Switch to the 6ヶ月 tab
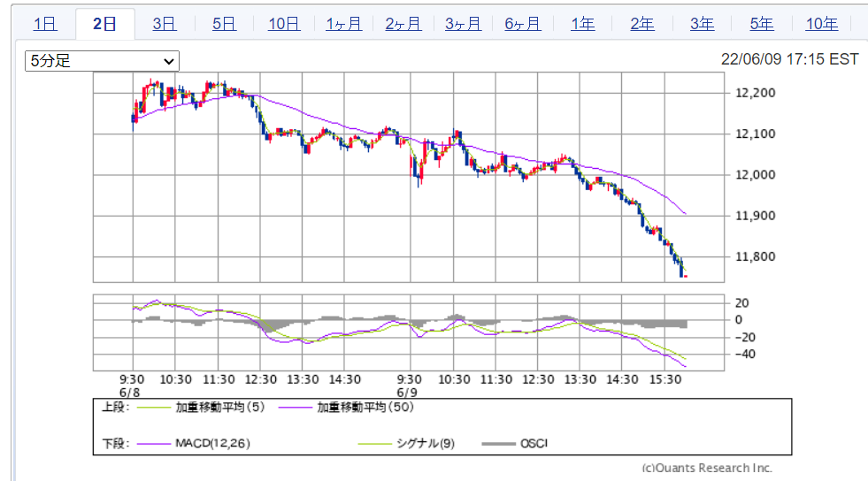This screenshot has width=868, height=481. [522, 24]
